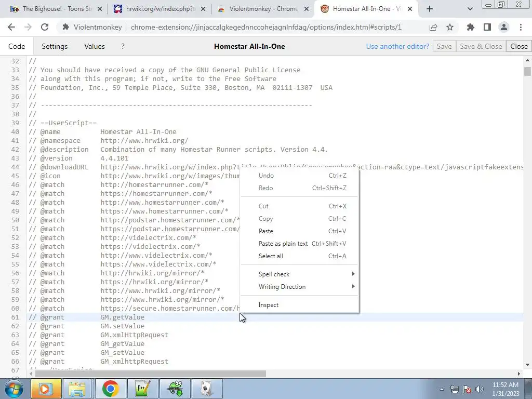Click the volume speaker tray icon

pos(480,389)
